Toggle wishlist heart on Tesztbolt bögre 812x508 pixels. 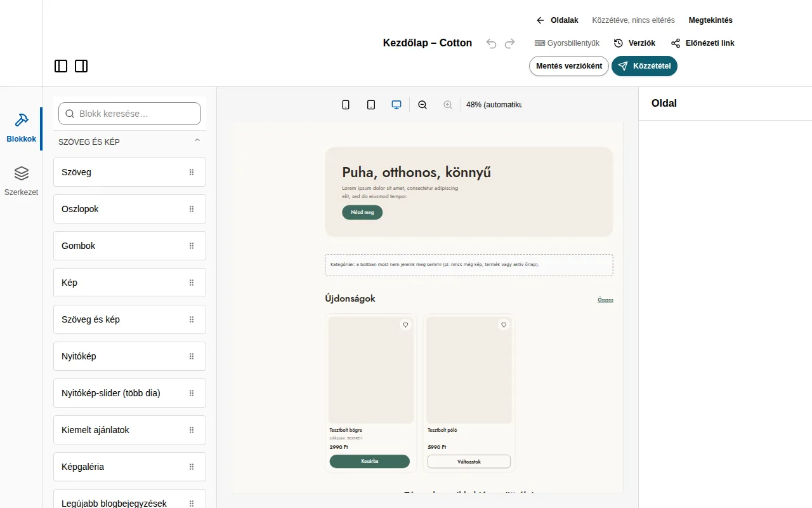[405, 325]
